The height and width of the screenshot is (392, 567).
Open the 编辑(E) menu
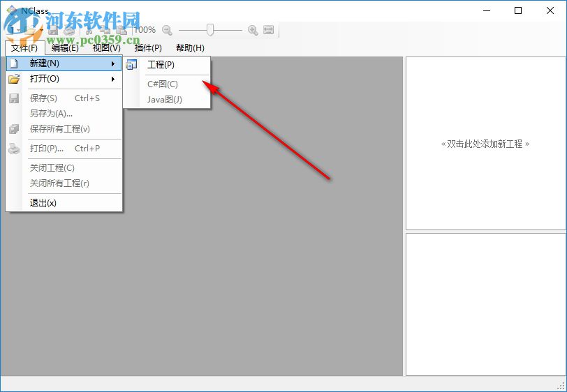point(65,47)
